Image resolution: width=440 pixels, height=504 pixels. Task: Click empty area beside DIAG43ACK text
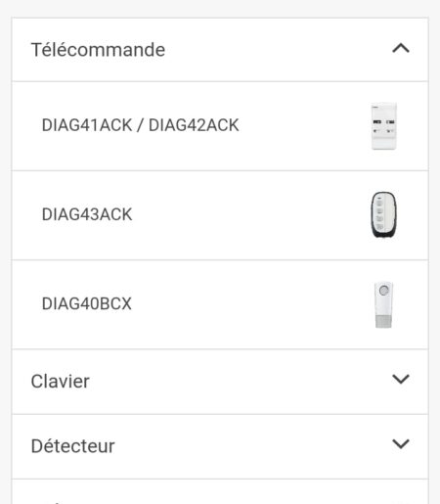251,215
